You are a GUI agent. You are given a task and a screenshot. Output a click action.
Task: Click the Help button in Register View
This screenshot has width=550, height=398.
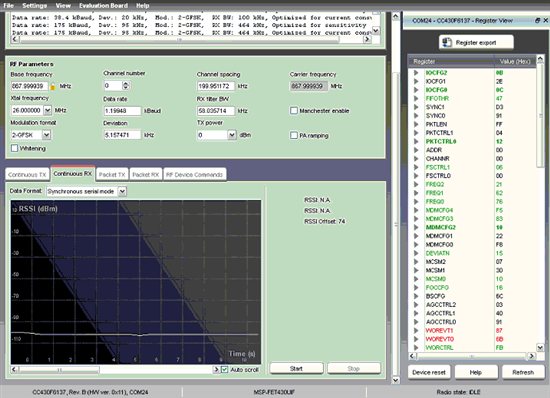click(476, 372)
